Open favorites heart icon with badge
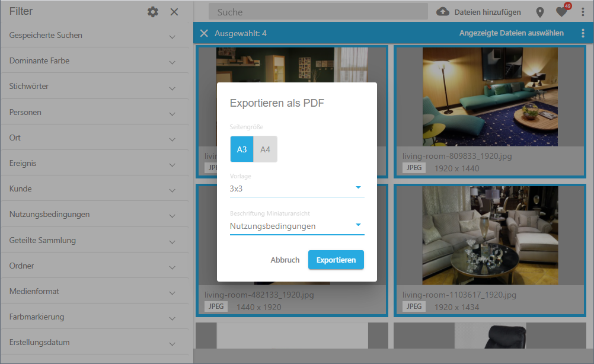 pyautogui.click(x=561, y=12)
